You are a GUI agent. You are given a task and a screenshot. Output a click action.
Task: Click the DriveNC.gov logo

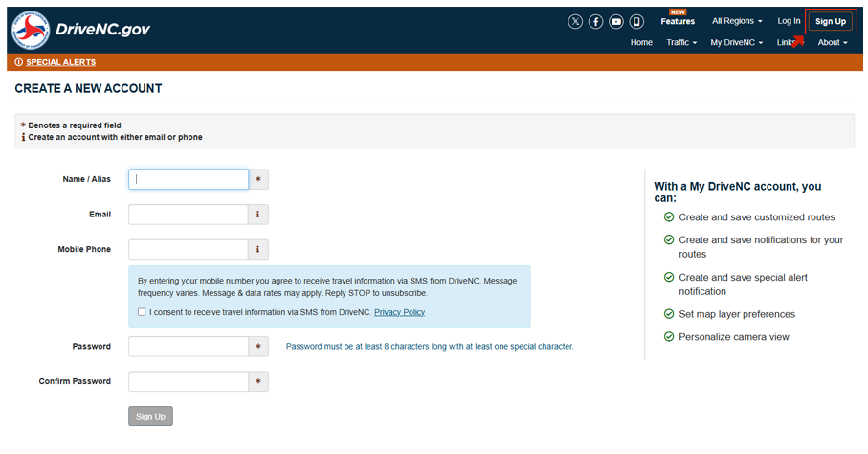click(x=80, y=30)
